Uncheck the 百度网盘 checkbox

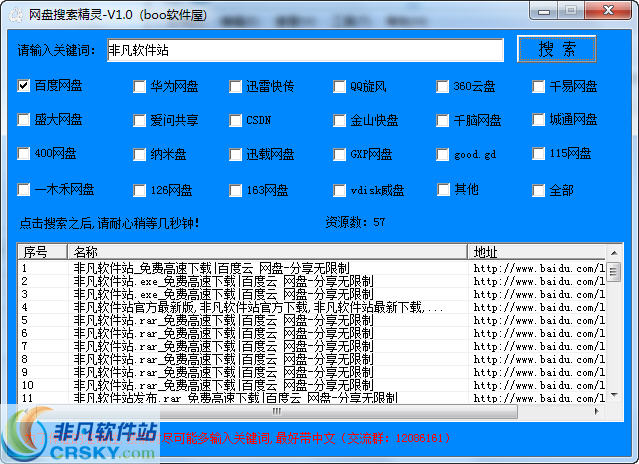(x=24, y=86)
